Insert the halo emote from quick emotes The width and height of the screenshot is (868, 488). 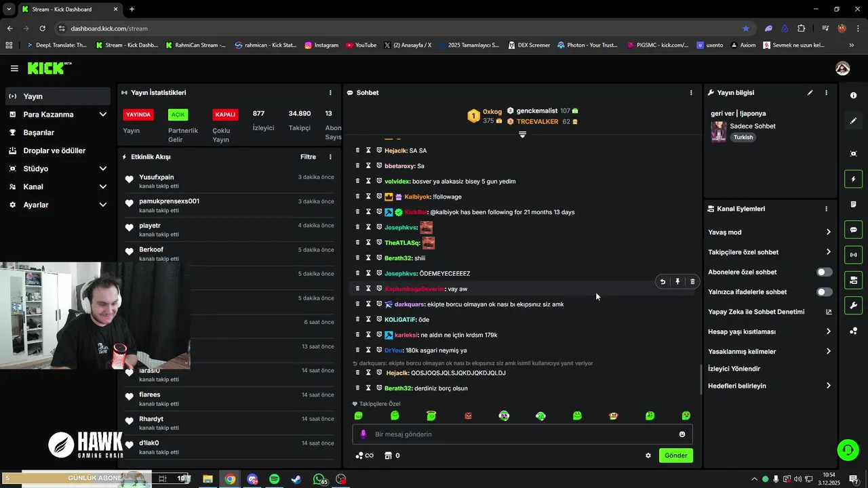[431, 415]
